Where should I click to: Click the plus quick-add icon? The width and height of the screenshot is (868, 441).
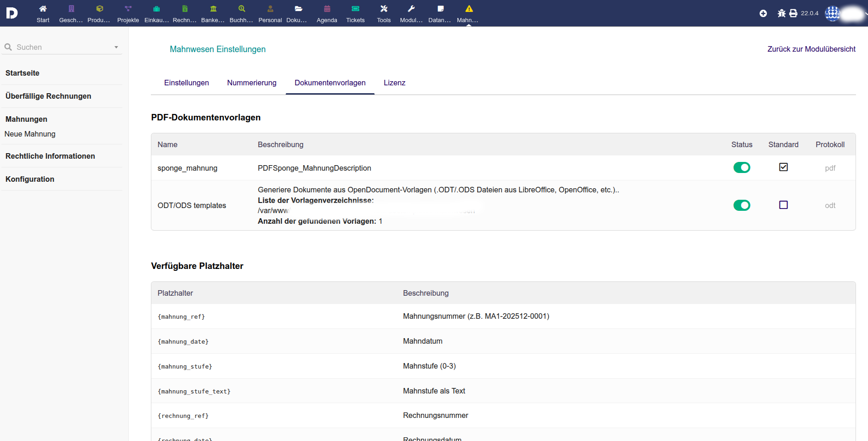(763, 13)
